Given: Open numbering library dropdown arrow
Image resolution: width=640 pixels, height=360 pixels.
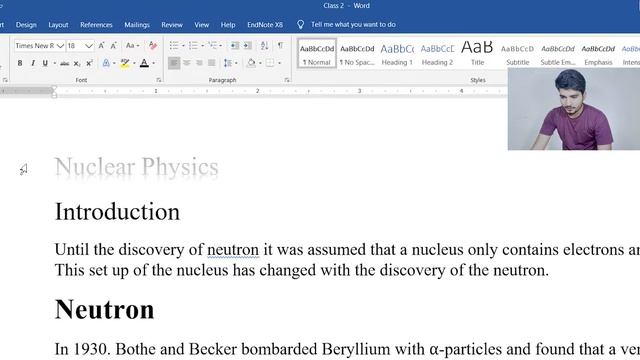Looking at the screenshot, I should [202, 45].
